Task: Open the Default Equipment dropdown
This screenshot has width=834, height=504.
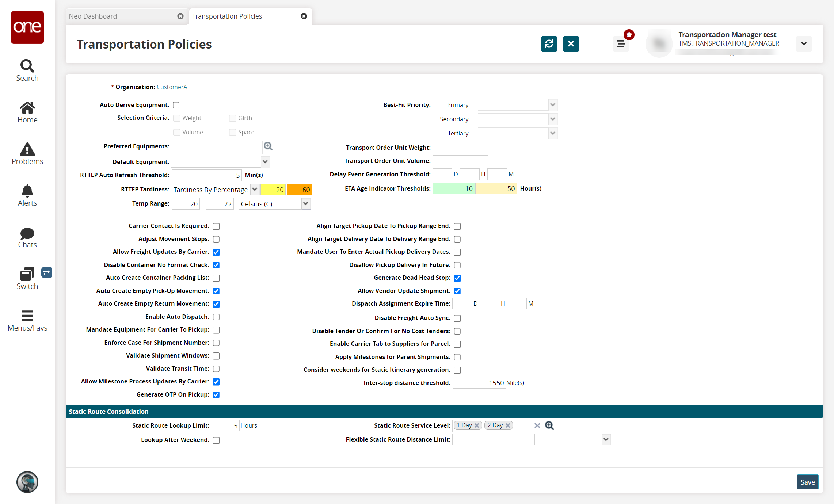Action: [x=266, y=162]
